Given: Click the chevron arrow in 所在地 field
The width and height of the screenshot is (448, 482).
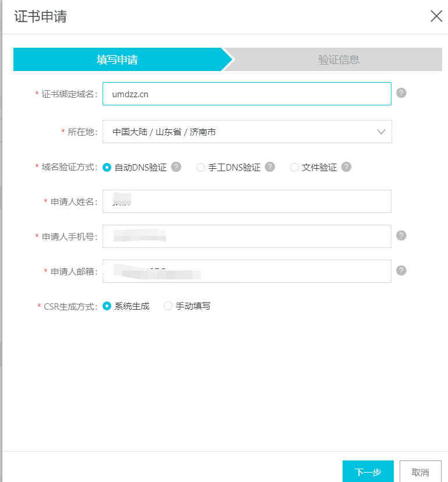Looking at the screenshot, I should point(381,132).
